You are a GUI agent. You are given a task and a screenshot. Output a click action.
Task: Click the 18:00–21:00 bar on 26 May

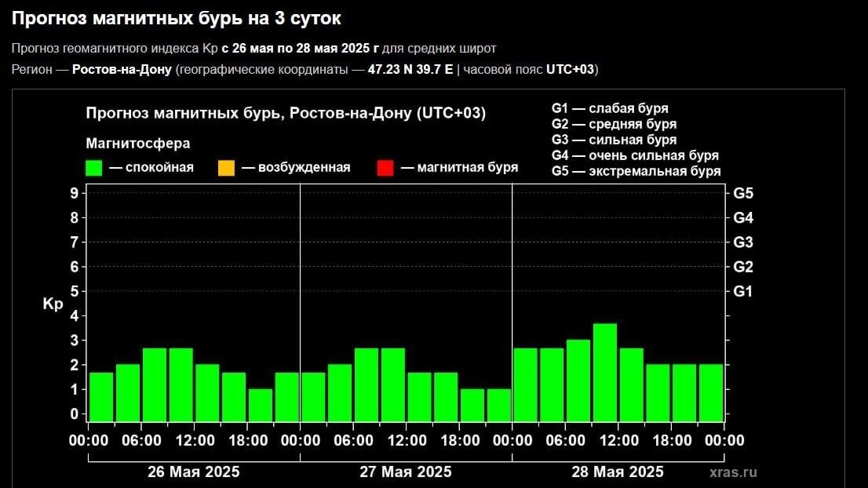pos(261,406)
